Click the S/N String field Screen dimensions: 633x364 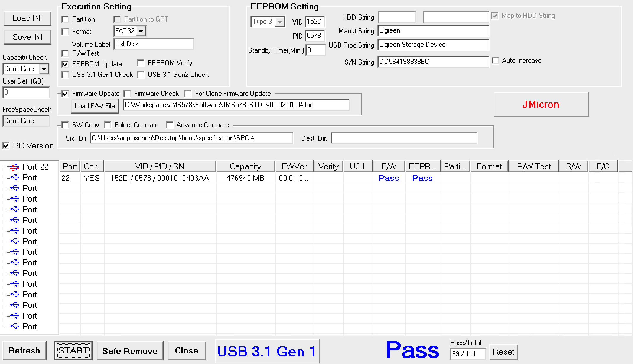(x=433, y=62)
